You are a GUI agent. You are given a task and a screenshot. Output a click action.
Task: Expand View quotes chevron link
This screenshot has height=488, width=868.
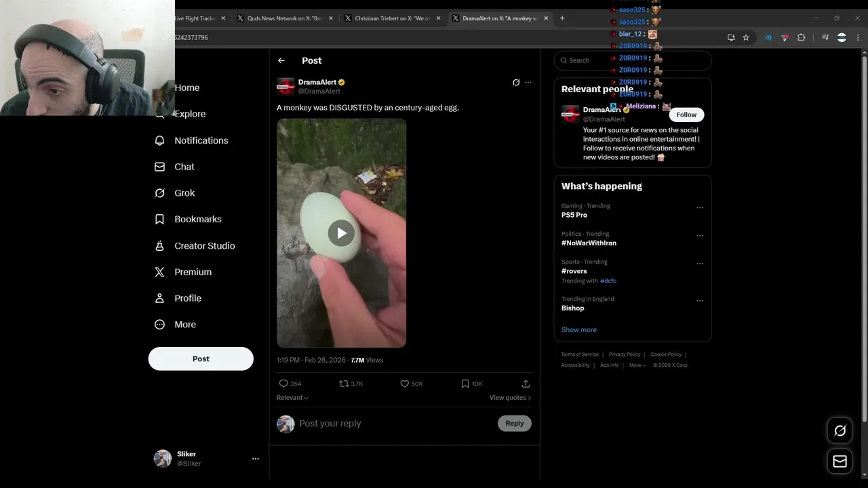(x=511, y=398)
